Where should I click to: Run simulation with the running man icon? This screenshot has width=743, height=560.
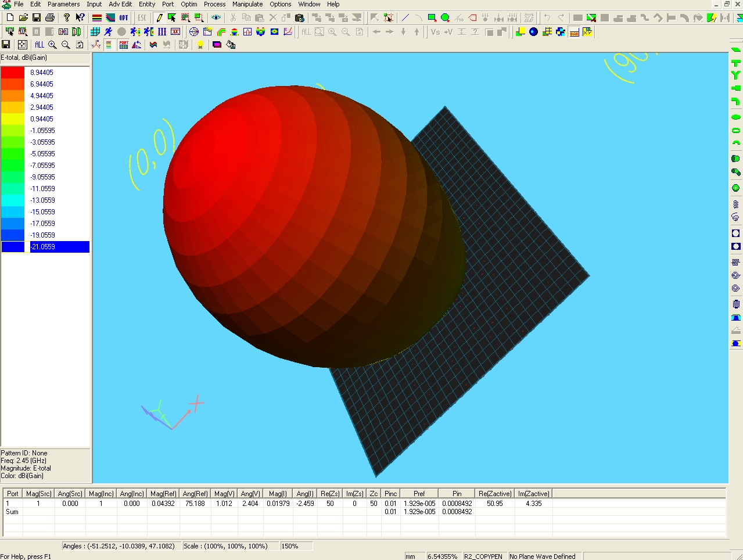coord(108,32)
